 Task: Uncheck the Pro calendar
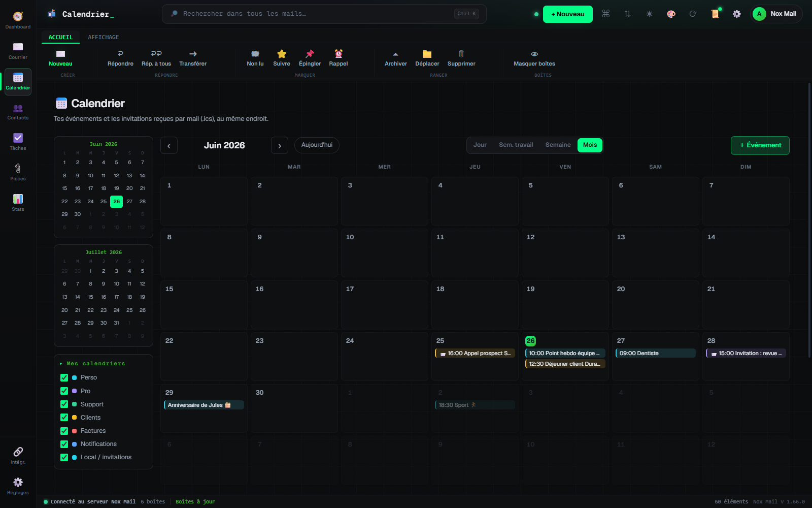click(x=64, y=391)
